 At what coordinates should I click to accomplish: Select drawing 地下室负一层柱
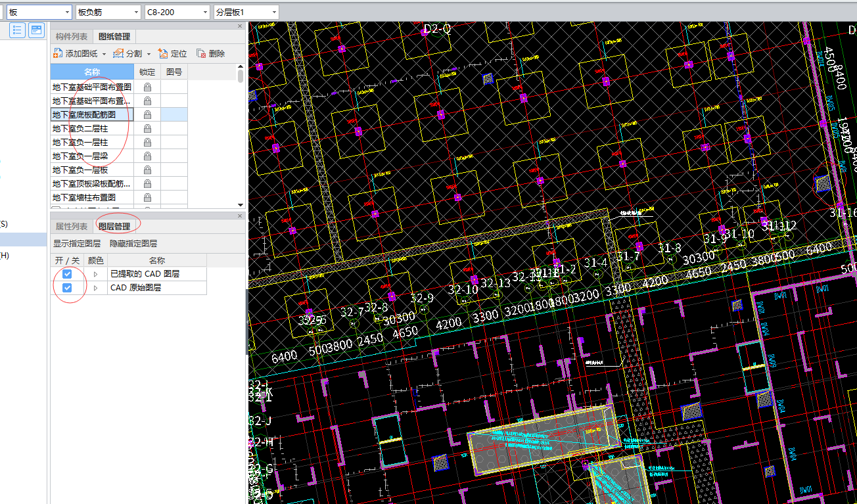pyautogui.click(x=92, y=142)
